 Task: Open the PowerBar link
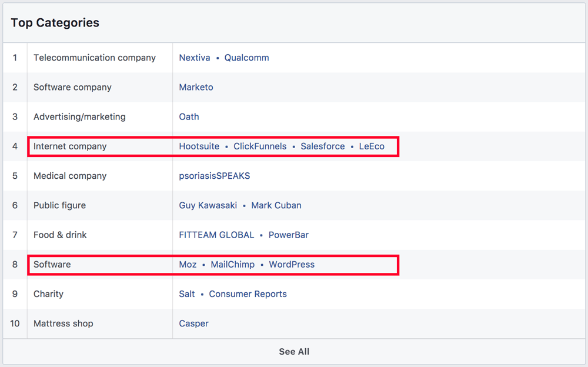tap(288, 235)
